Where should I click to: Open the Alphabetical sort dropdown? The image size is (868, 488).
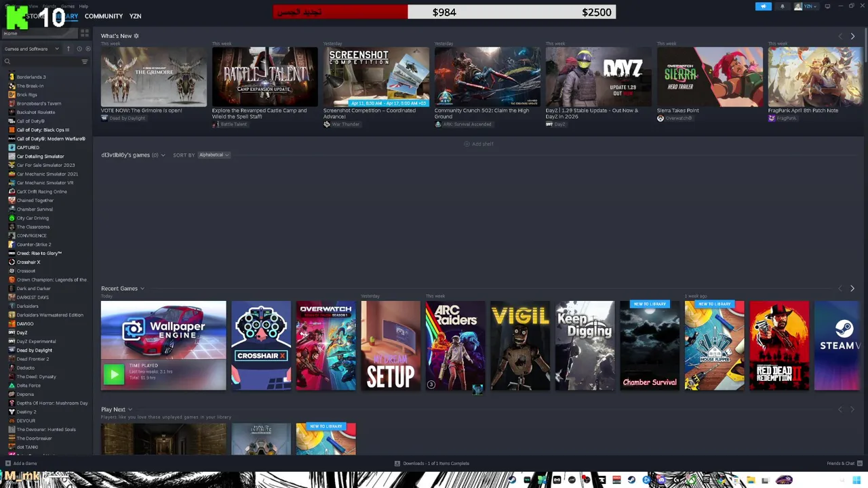[214, 155]
